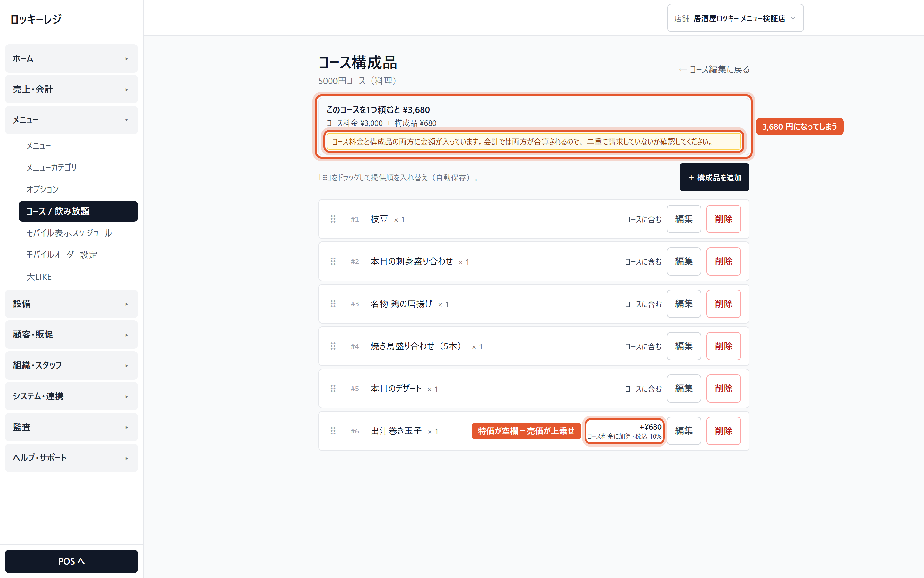The width and height of the screenshot is (924, 578).
Task: Click drag handle for 名物 鶏の唐揚げ row
Action: click(333, 304)
